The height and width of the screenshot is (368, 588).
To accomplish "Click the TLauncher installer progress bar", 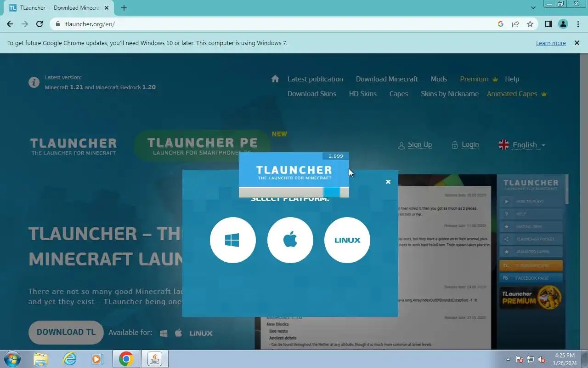I will (294, 192).
